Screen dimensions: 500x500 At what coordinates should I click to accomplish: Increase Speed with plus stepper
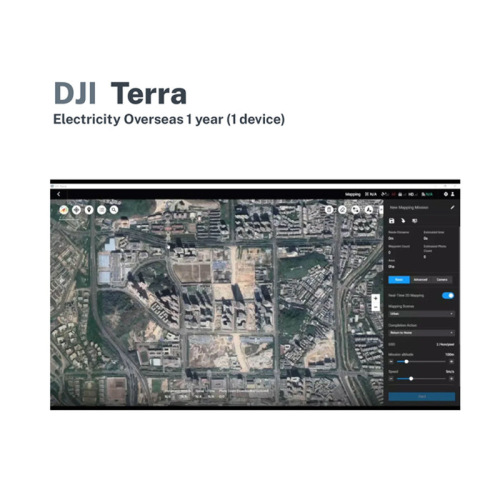click(451, 379)
